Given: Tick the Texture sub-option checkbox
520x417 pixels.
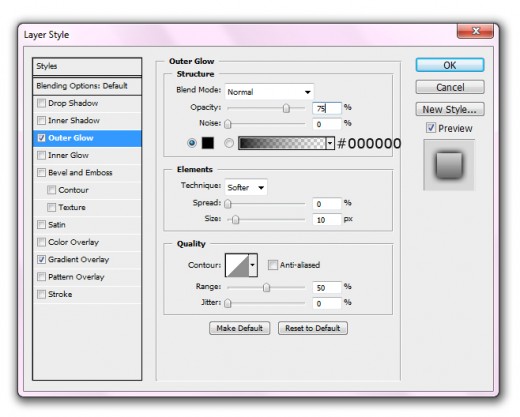Looking at the screenshot, I should (x=51, y=207).
